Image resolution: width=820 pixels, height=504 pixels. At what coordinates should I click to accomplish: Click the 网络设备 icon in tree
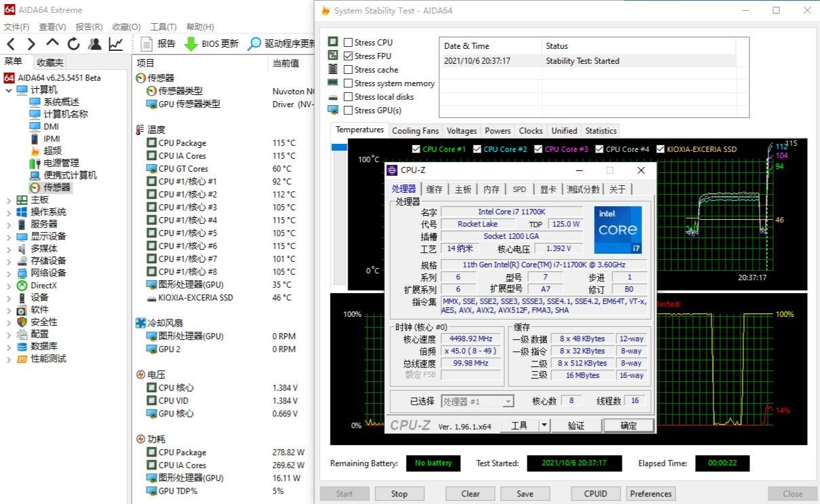[x=22, y=273]
